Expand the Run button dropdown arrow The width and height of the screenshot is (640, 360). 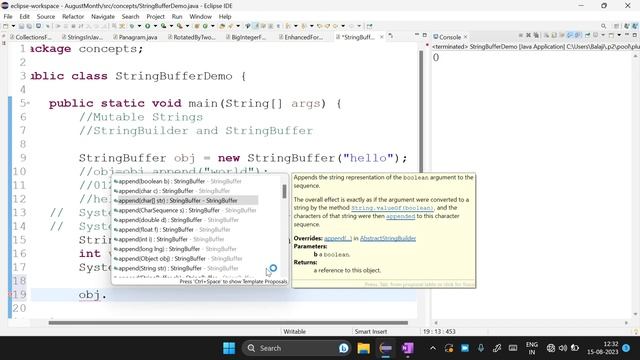point(155,26)
